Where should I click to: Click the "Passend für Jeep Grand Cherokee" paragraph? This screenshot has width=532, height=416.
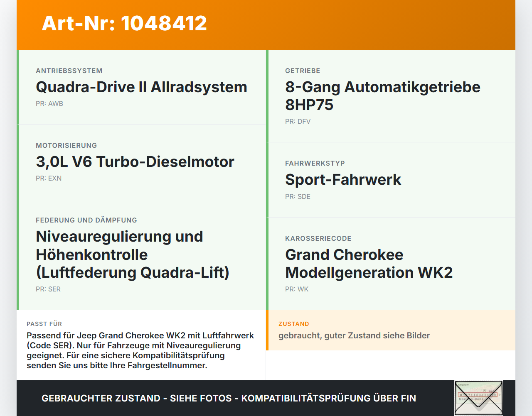140,350
